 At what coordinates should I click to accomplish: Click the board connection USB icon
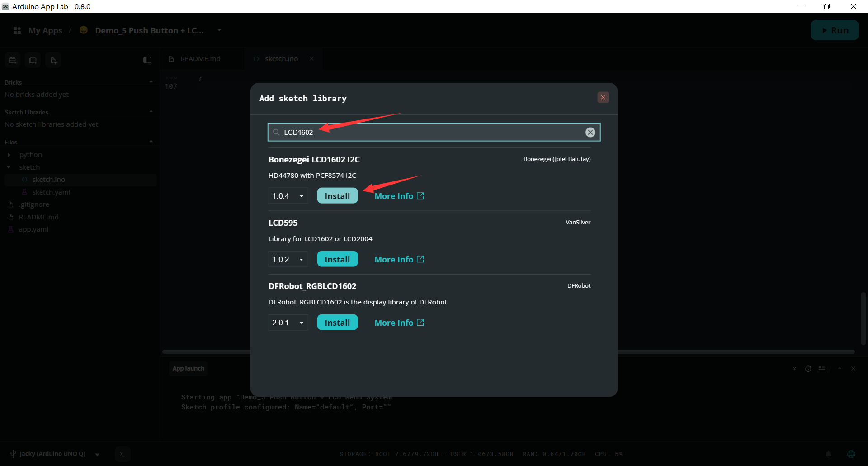[13, 454]
